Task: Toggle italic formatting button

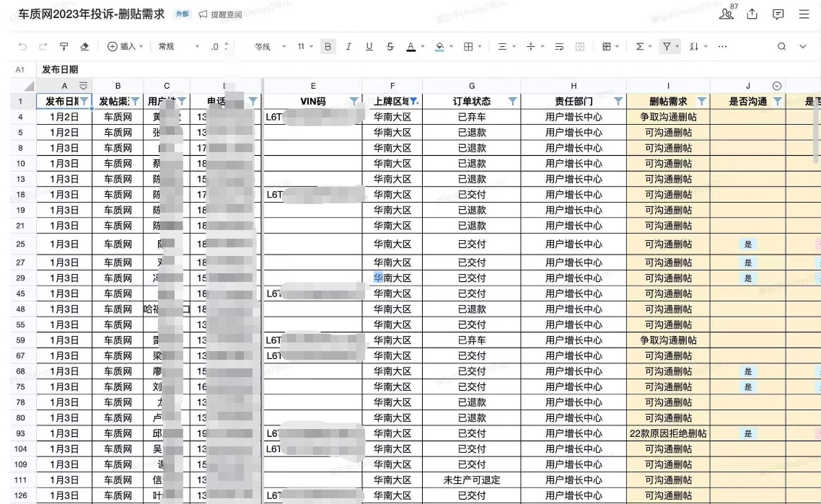Action: click(349, 47)
